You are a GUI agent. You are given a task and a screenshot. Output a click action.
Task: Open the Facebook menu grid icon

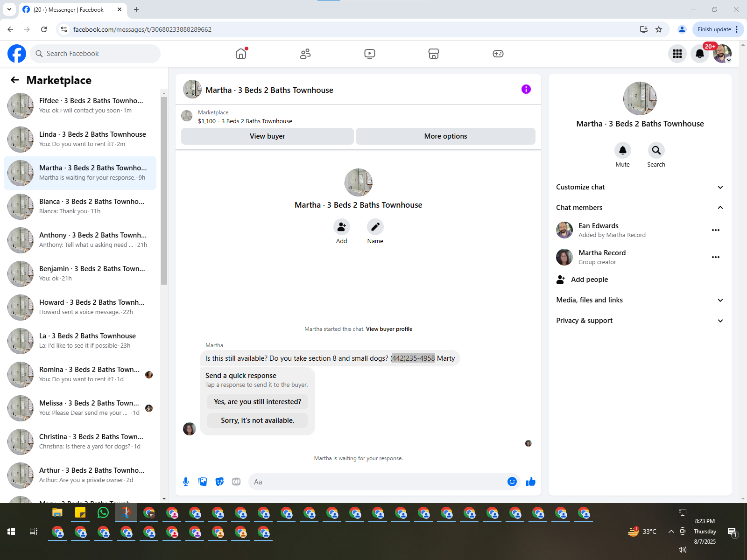pos(677,54)
